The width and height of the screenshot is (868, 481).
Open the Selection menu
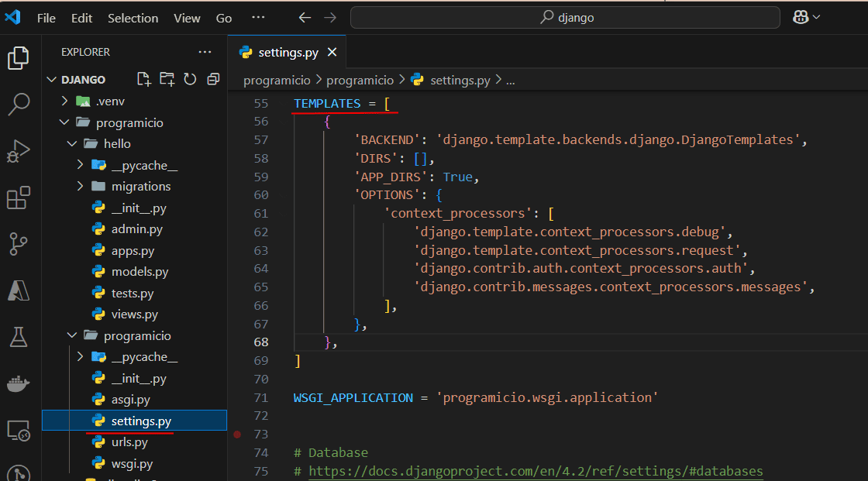click(133, 19)
